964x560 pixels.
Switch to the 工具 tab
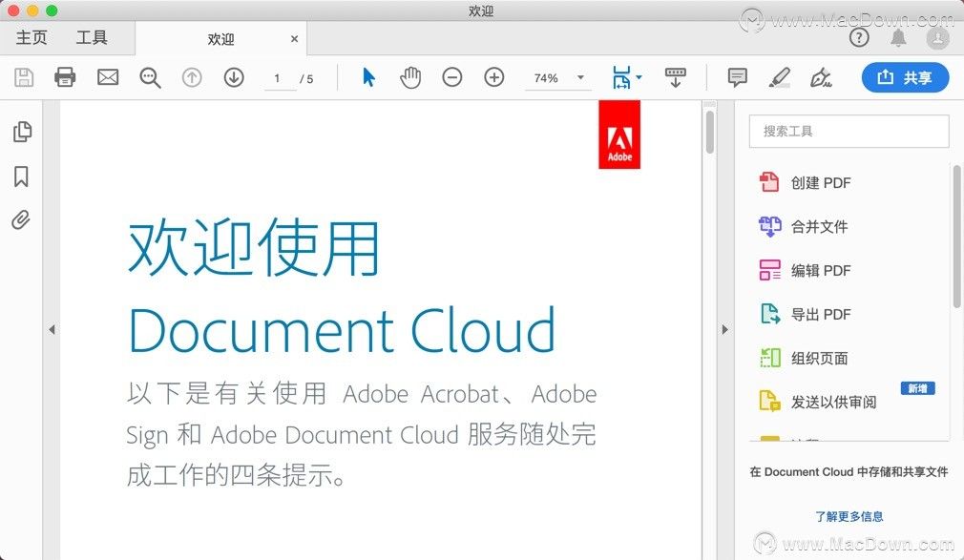pos(92,38)
